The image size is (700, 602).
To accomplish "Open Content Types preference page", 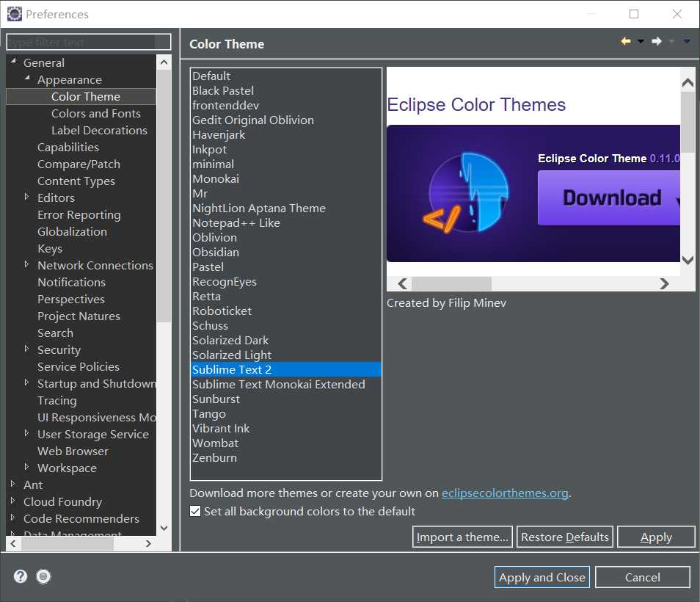I will point(76,181).
